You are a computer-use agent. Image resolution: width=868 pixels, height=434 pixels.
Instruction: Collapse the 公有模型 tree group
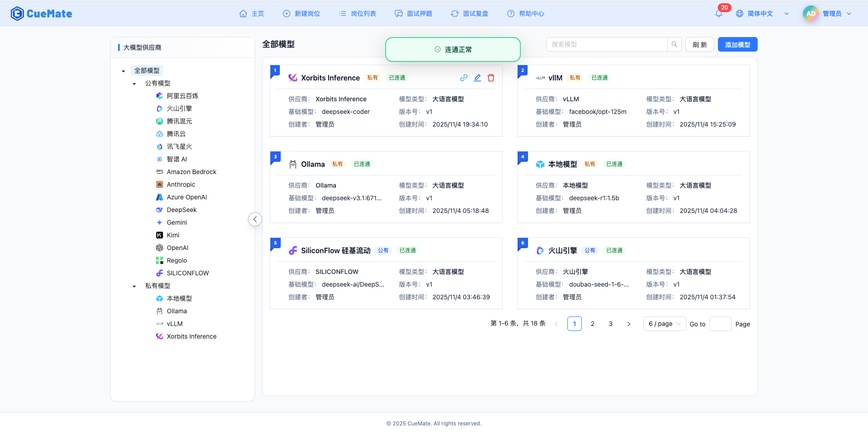click(134, 84)
